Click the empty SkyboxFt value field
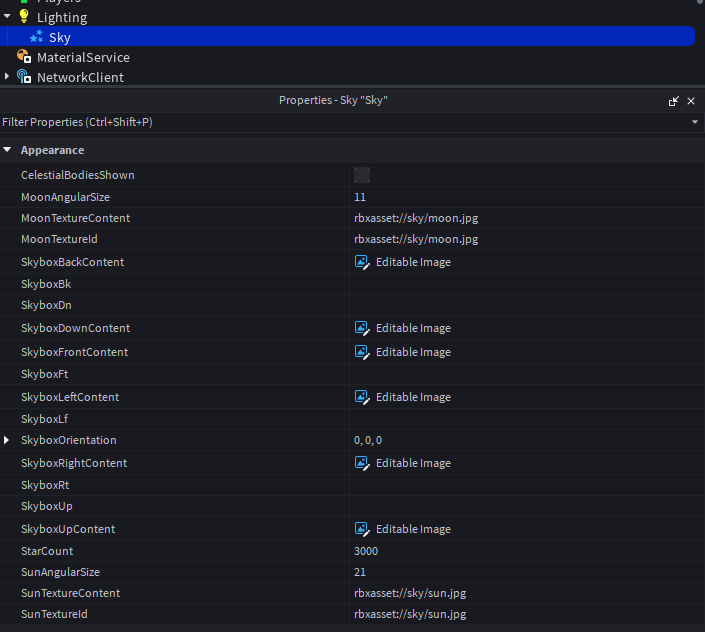Screen dimensions: 705x632 pos(527,374)
